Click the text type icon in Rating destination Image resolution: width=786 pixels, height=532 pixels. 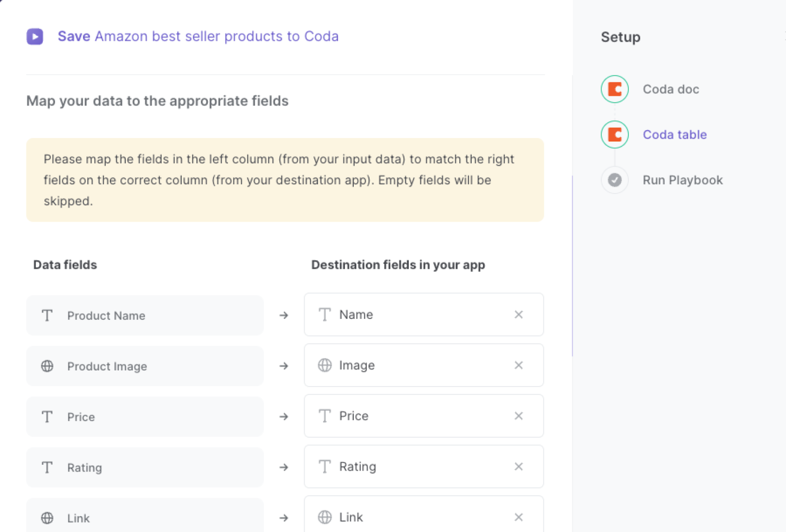click(x=325, y=466)
